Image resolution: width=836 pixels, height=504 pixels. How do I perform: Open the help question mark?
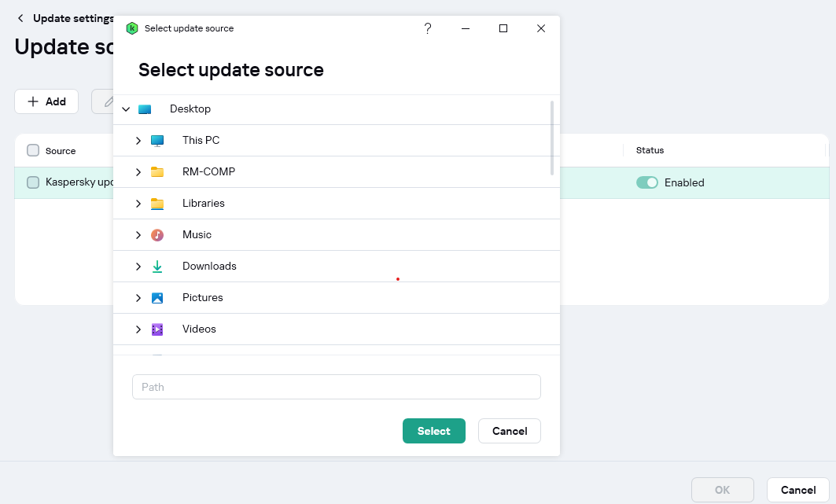click(428, 28)
